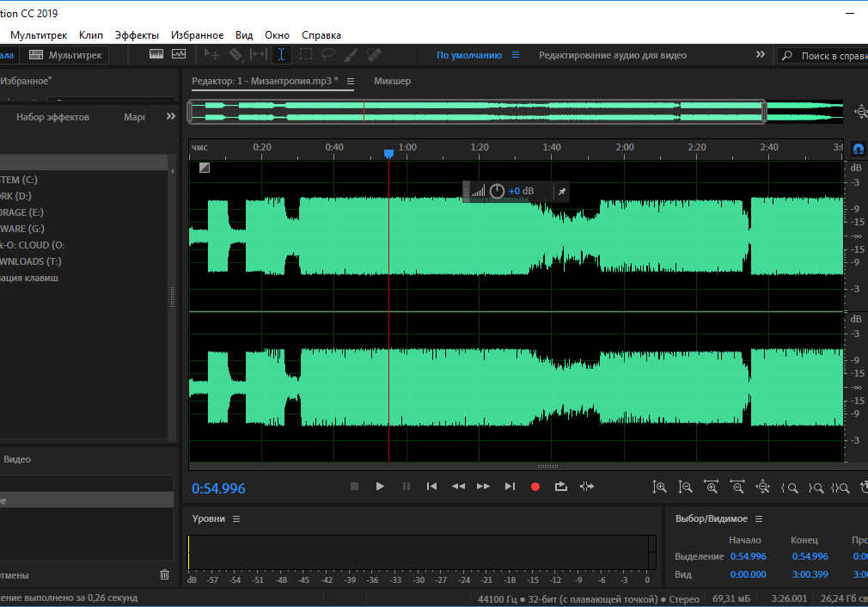Open the Редактор panel menu icon
Viewport: 868px width, 607px height.
(351, 82)
